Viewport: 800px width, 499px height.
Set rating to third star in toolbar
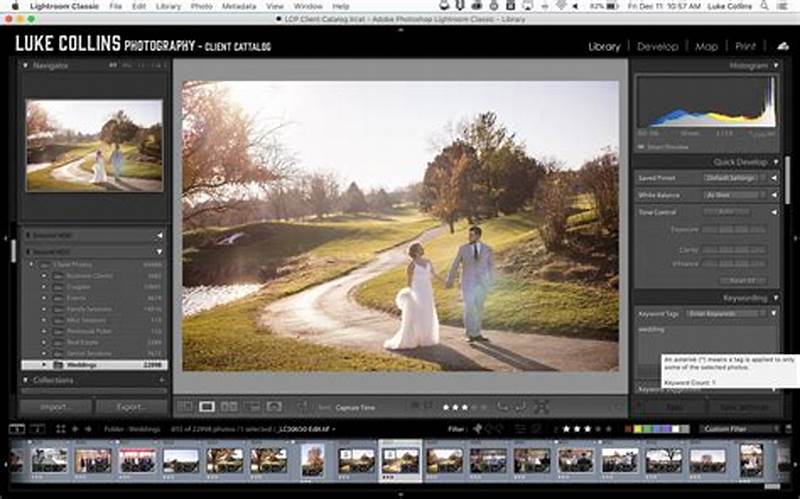point(465,408)
